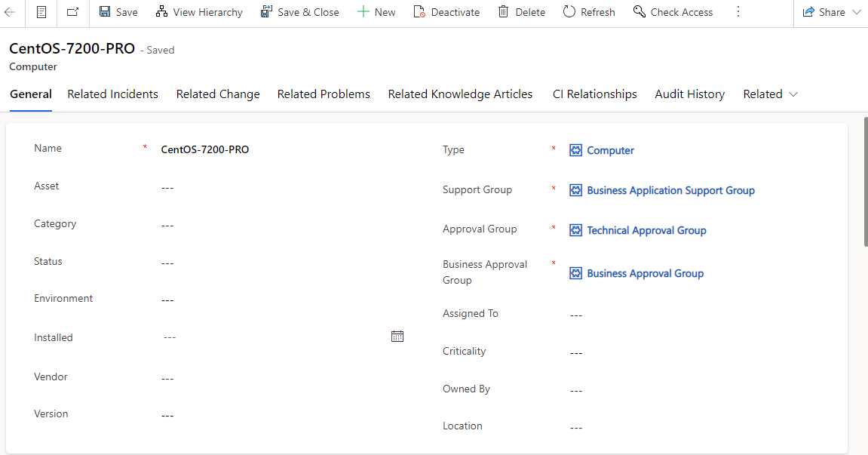Refresh the form

(589, 11)
